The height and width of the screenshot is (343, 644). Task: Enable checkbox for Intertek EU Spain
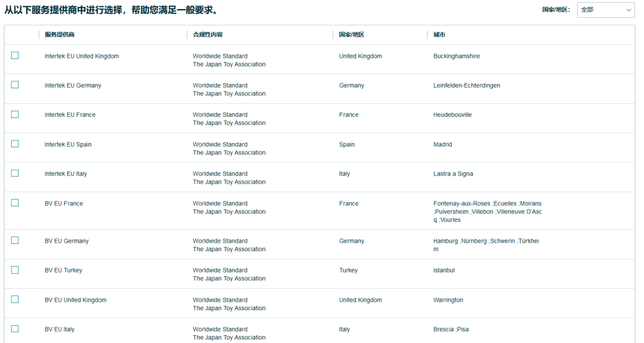tap(15, 144)
